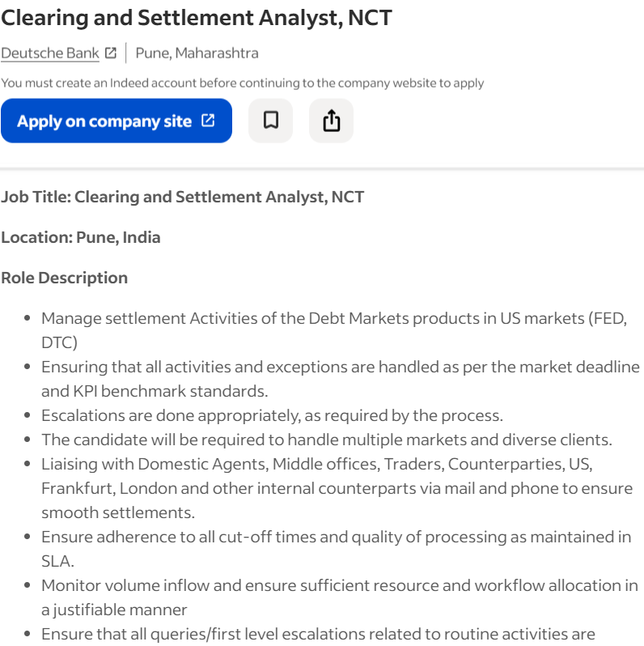Image resolution: width=644 pixels, height=646 pixels.
Task: Click the Location: Pune, India line
Action: pyautogui.click(x=81, y=237)
